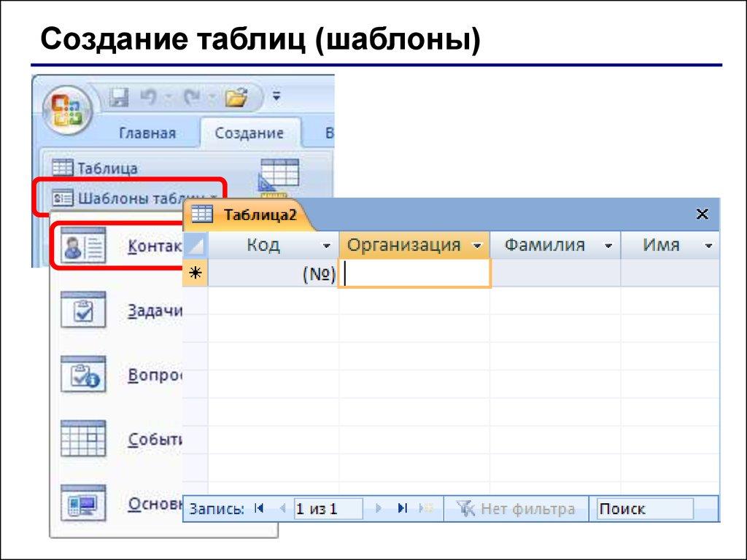The image size is (747, 560).
Task: Select the Events template icon
Action: tap(84, 439)
